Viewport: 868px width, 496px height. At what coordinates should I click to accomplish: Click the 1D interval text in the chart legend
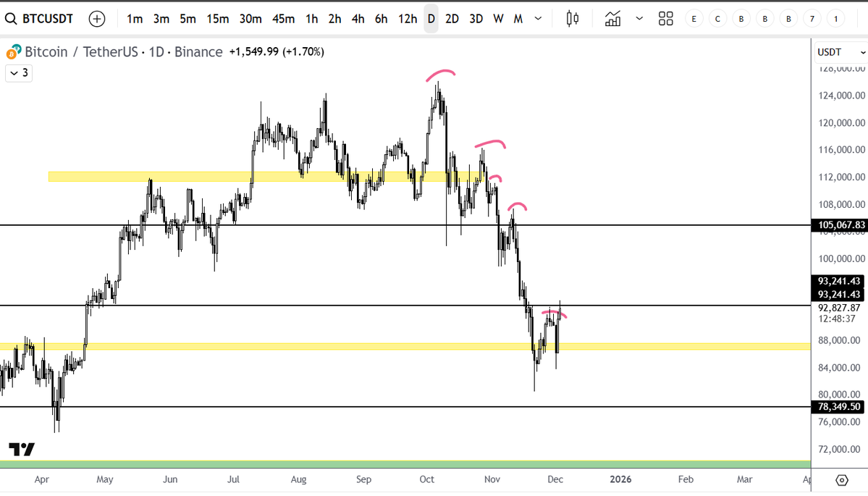[156, 52]
